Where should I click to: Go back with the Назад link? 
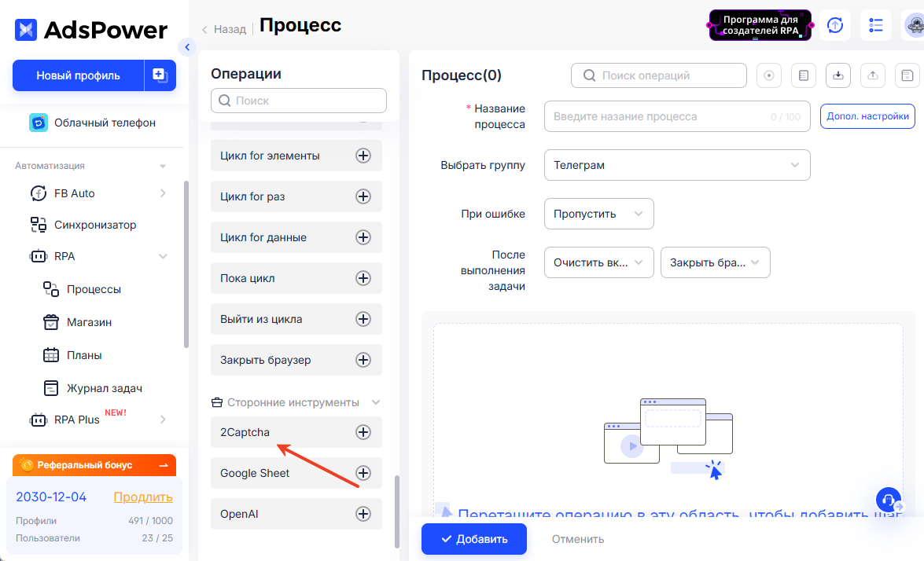(x=224, y=29)
